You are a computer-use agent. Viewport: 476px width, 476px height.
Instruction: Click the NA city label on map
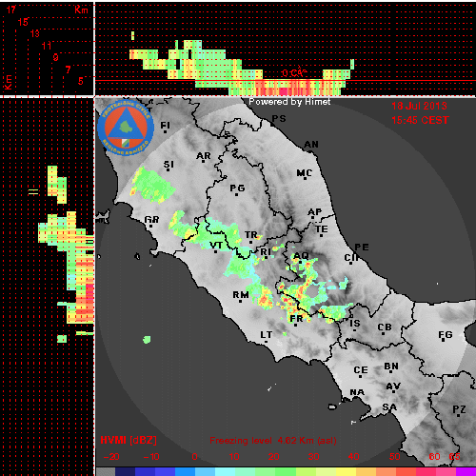coord(357,393)
